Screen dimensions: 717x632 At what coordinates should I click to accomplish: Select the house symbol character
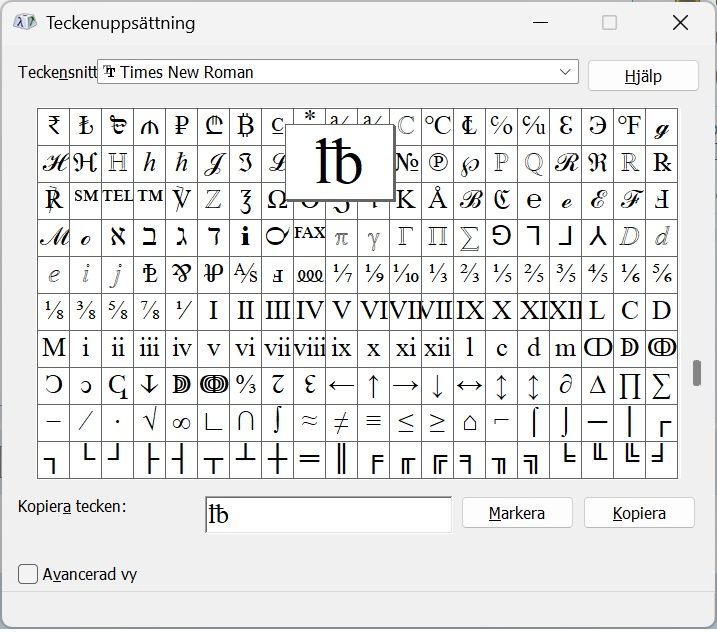469,422
